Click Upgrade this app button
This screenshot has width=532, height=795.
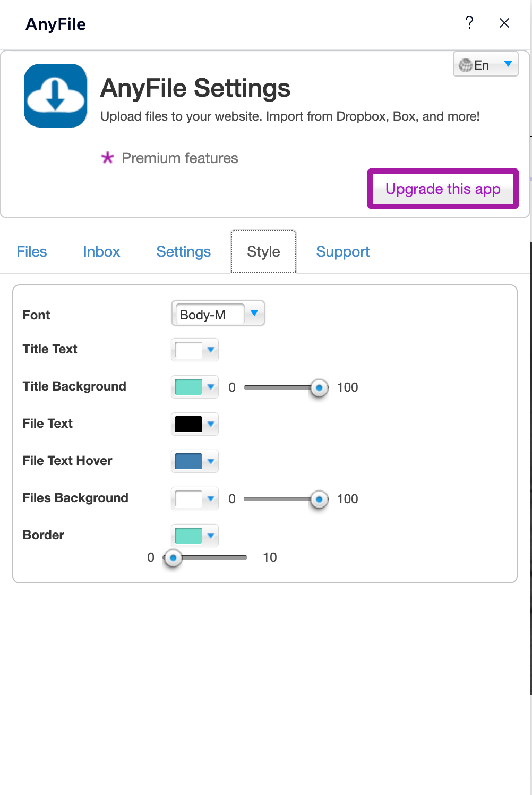coord(443,189)
